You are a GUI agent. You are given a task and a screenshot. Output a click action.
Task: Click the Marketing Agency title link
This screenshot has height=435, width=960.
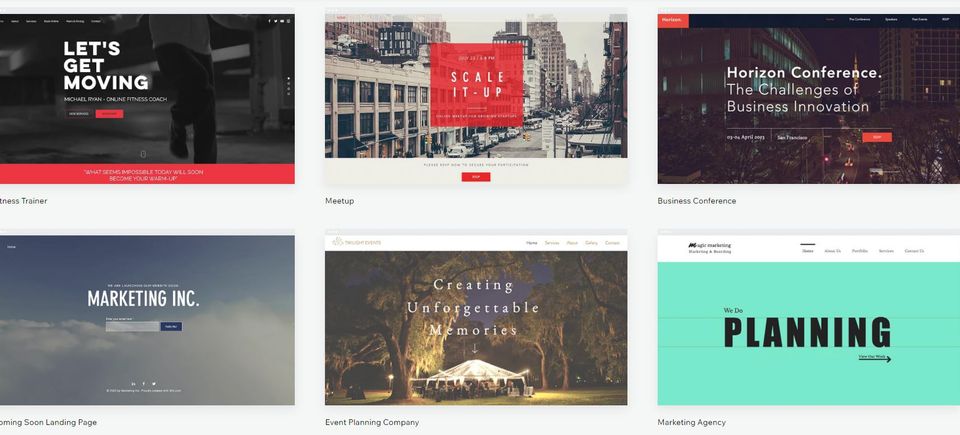[691, 422]
